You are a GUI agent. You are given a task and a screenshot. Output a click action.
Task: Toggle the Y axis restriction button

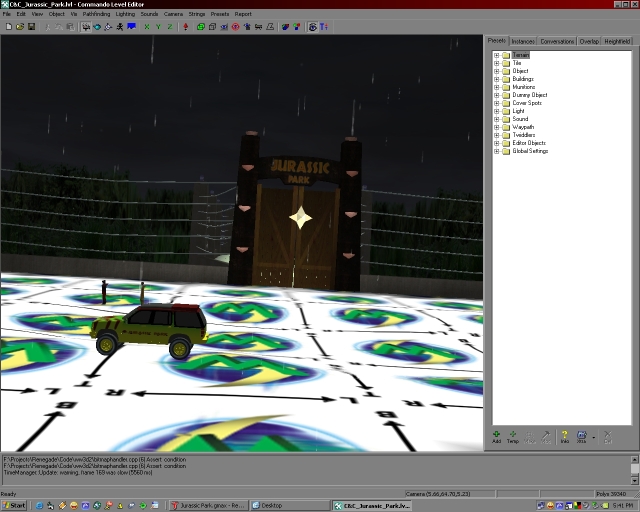point(158,27)
